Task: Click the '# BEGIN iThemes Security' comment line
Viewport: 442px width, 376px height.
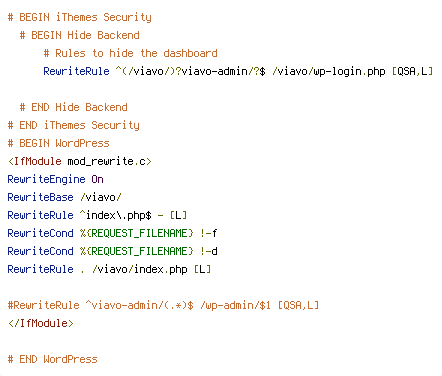Action: pos(80,17)
